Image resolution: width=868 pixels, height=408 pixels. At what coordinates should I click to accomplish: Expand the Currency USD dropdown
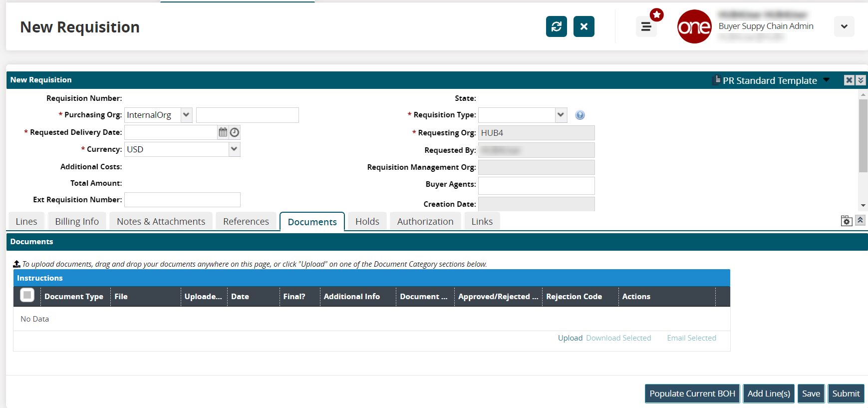(x=234, y=149)
